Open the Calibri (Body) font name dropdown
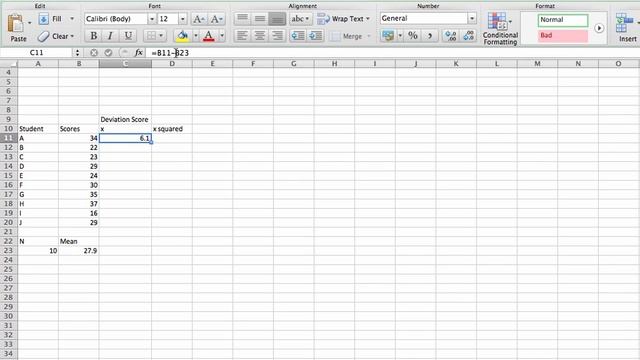Image resolution: width=640 pixels, height=360 pixels. (x=152, y=19)
